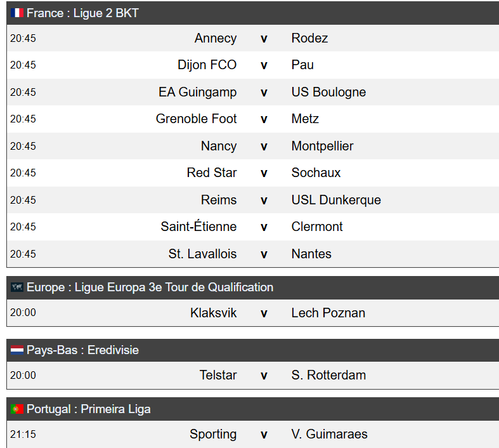Click Grenoble Foot team link
The height and width of the screenshot is (448, 499).
coord(196,119)
